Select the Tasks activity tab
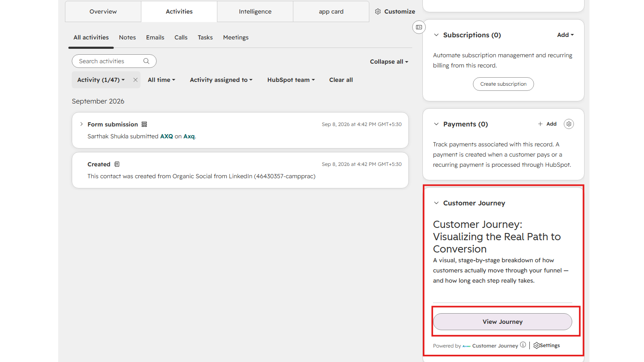Screen dimensions: 644x362 pos(205,37)
